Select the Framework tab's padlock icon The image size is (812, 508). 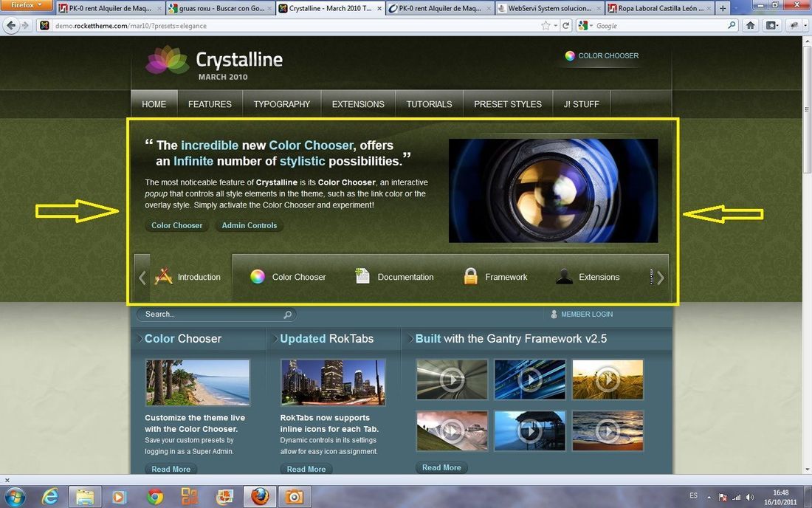(x=470, y=277)
